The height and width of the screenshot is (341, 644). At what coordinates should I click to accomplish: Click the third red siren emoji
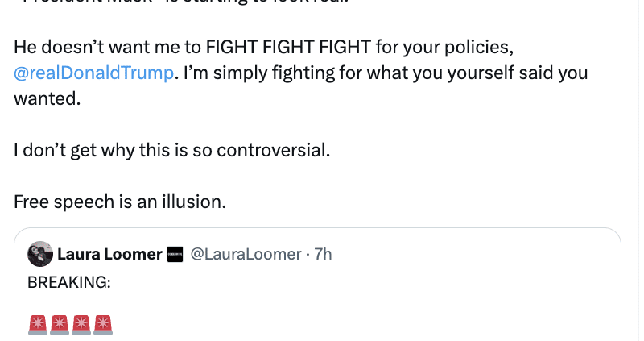(81, 324)
